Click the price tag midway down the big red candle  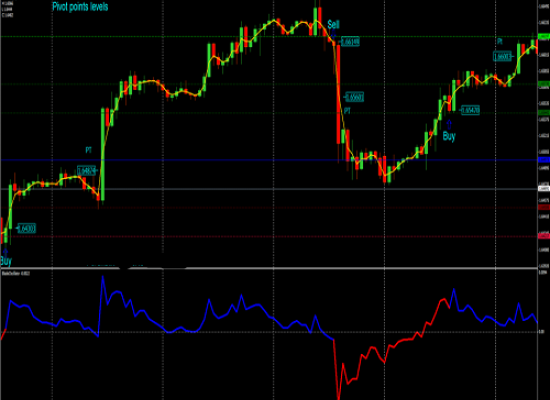coord(354,97)
